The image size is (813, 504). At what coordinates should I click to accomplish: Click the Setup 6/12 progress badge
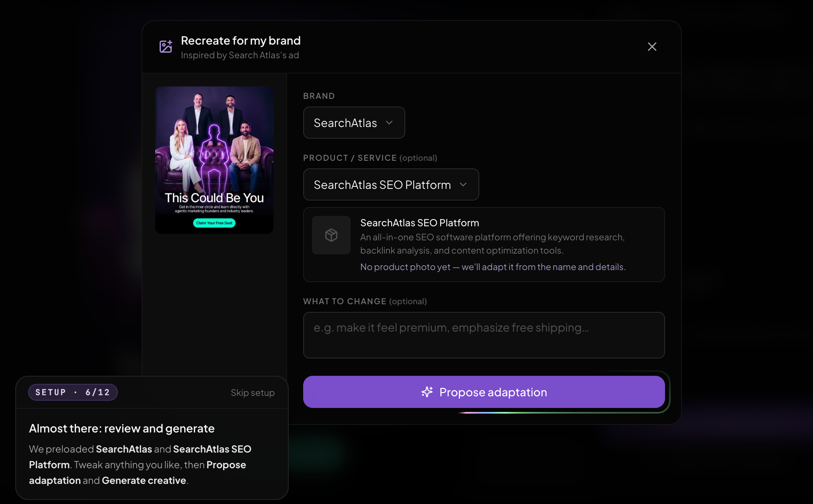pos(73,392)
